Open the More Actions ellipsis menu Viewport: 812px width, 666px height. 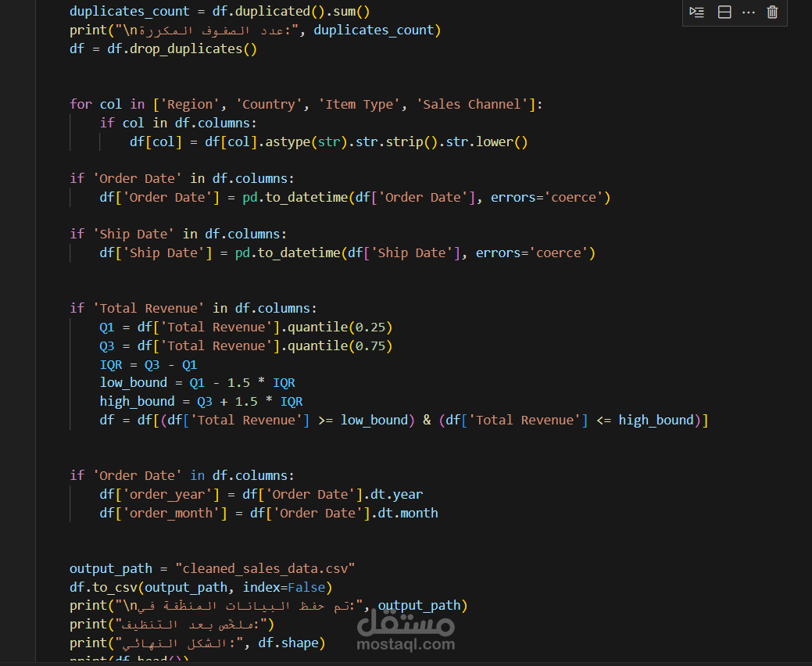(749, 12)
